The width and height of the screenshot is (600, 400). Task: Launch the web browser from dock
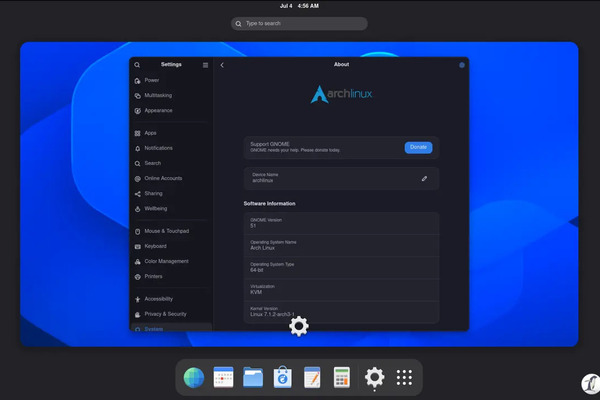pos(194,378)
